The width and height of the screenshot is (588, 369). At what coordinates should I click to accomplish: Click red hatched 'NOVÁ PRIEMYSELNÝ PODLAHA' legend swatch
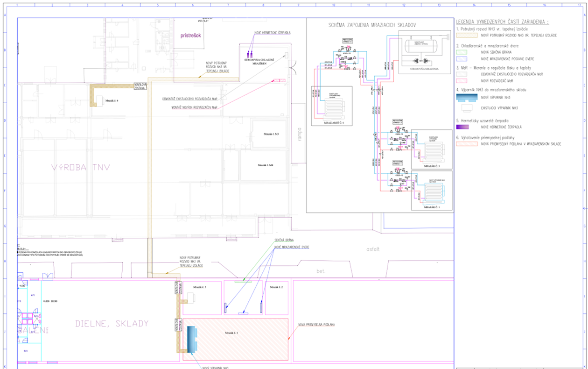point(467,144)
